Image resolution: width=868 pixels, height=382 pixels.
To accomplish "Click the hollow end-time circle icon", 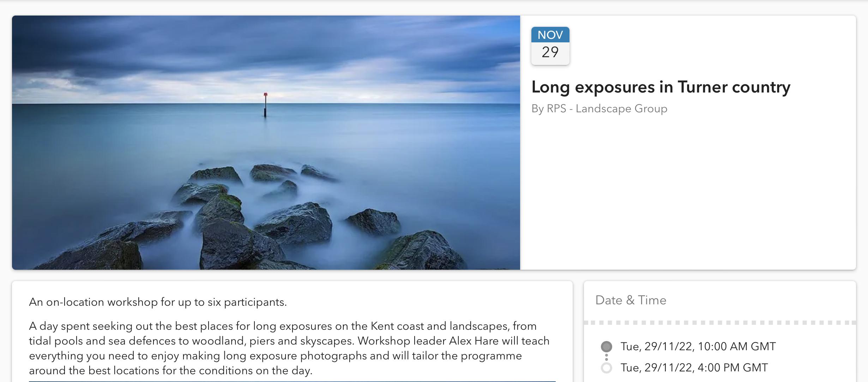I will 606,368.
